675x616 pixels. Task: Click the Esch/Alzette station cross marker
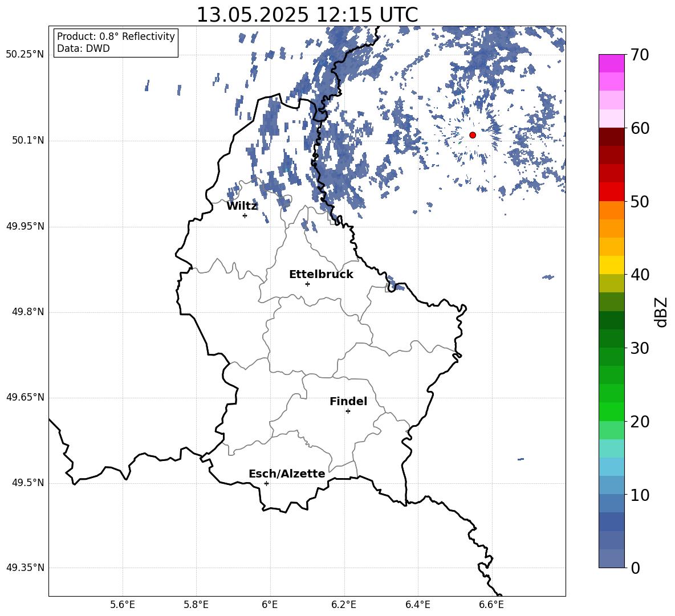point(266,483)
